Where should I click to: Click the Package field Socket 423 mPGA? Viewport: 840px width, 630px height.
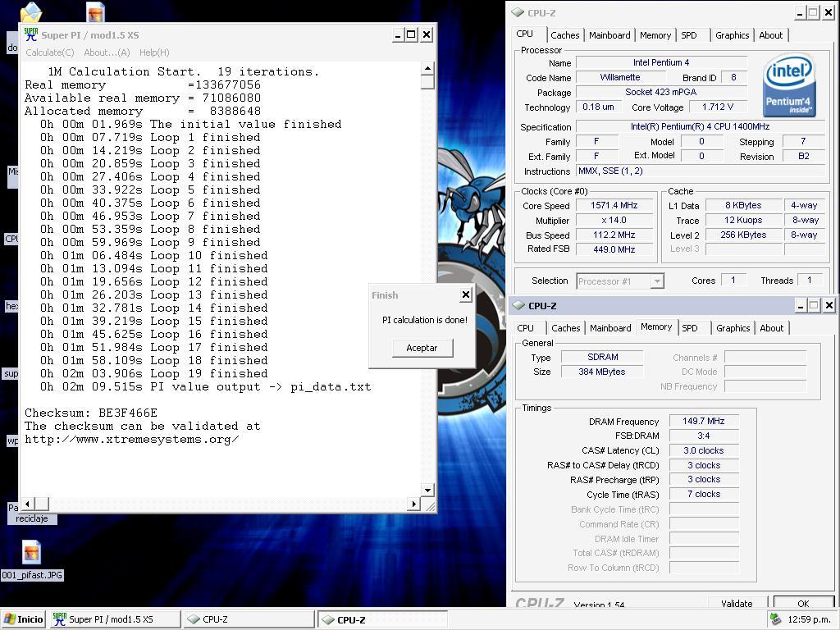661,92
